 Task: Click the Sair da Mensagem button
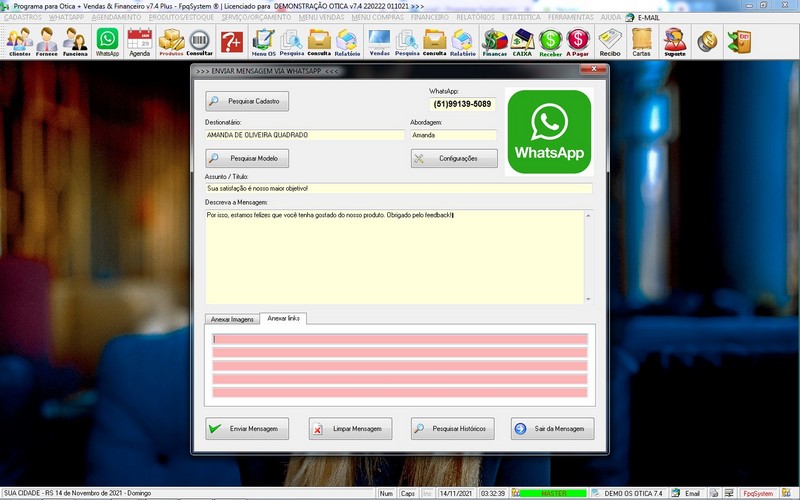pos(553,429)
